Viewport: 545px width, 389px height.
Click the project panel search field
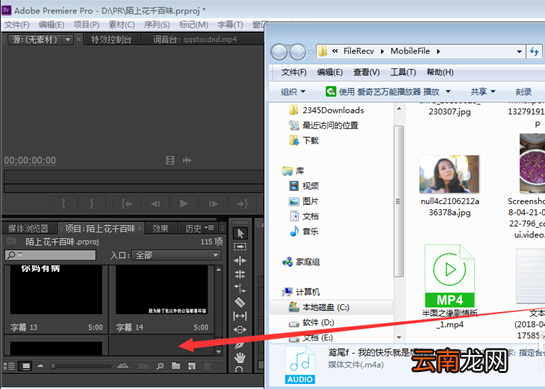(51, 255)
